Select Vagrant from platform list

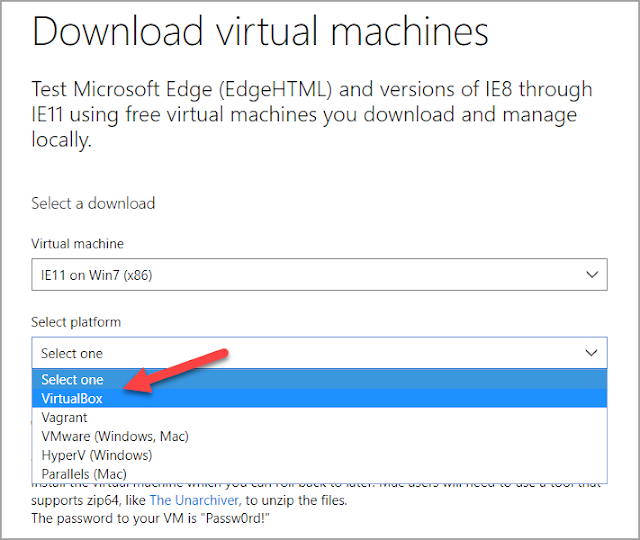tap(319, 417)
